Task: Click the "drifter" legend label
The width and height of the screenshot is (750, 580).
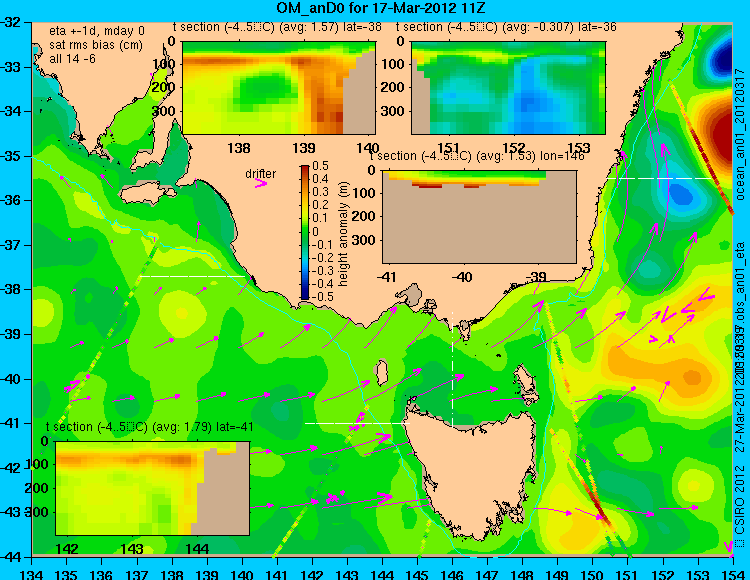Action: pyautogui.click(x=261, y=174)
